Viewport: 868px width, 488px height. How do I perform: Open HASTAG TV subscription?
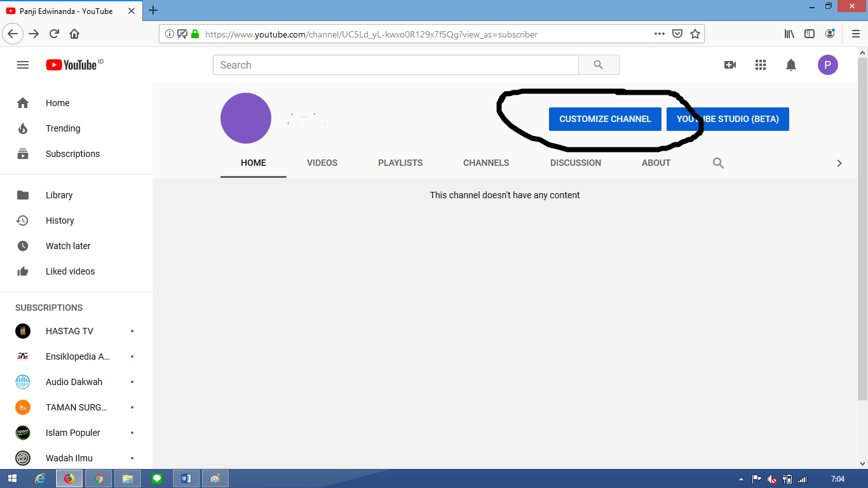point(76,331)
